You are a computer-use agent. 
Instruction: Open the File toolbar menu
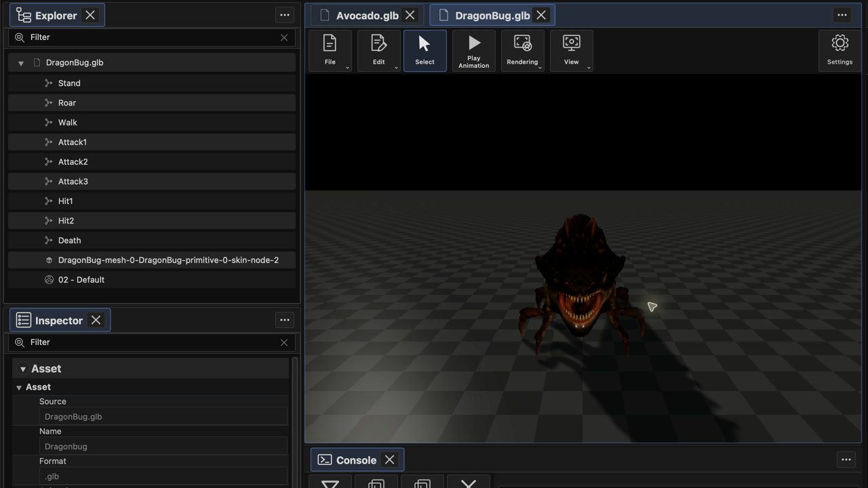pyautogui.click(x=330, y=51)
